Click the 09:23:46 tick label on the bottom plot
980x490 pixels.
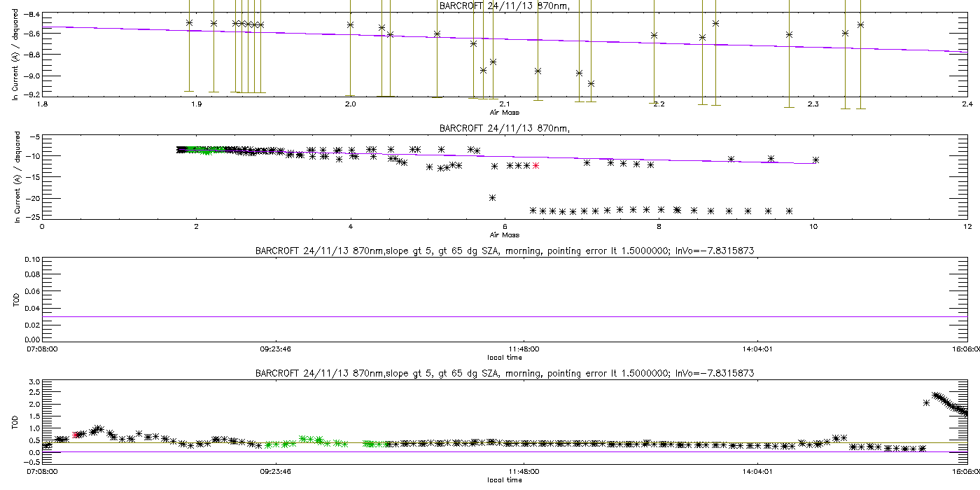[x=276, y=471]
